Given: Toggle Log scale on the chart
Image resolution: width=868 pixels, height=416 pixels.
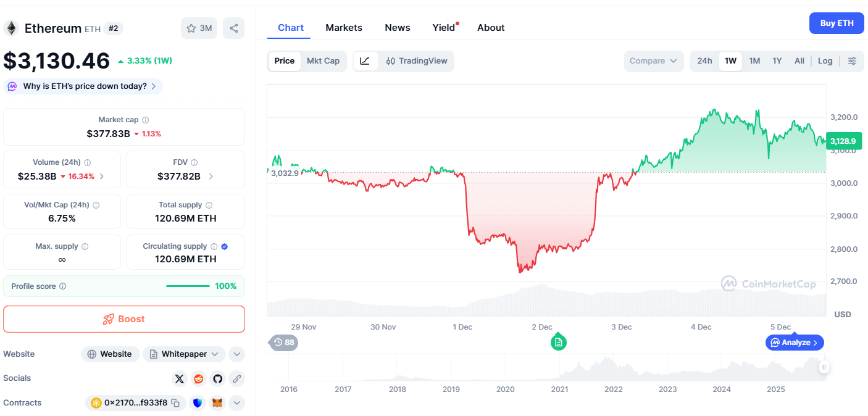Looking at the screenshot, I should click(825, 61).
